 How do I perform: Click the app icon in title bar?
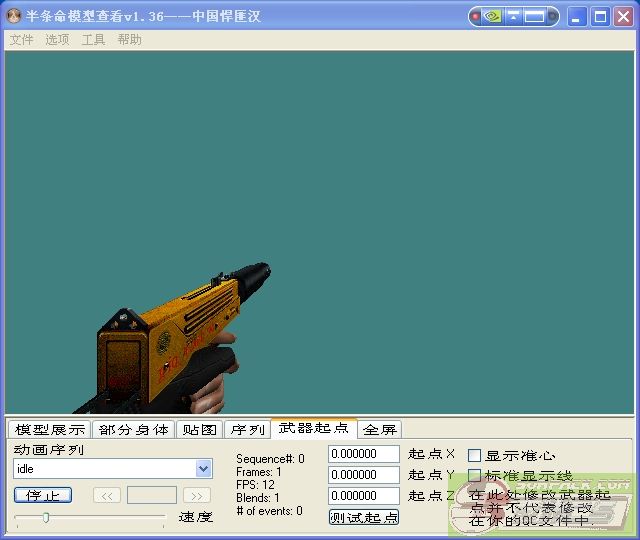(14, 16)
